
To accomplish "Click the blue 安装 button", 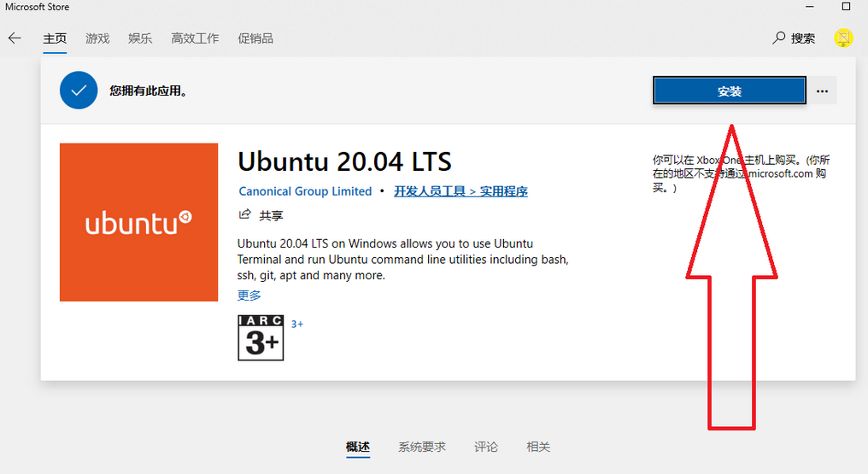I will [x=729, y=91].
